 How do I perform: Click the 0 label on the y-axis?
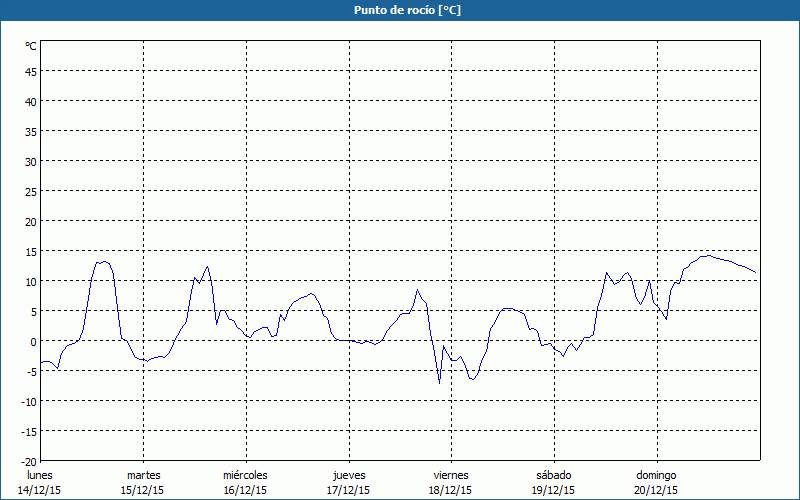tap(33, 341)
